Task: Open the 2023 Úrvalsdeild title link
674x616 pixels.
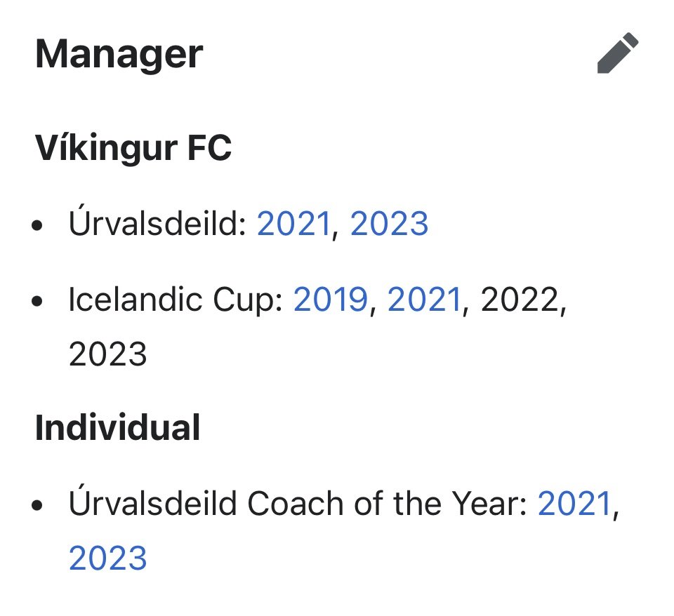Action: coord(389,224)
